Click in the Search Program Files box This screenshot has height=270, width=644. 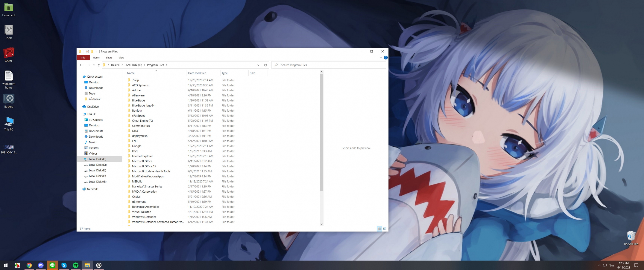[330, 65]
